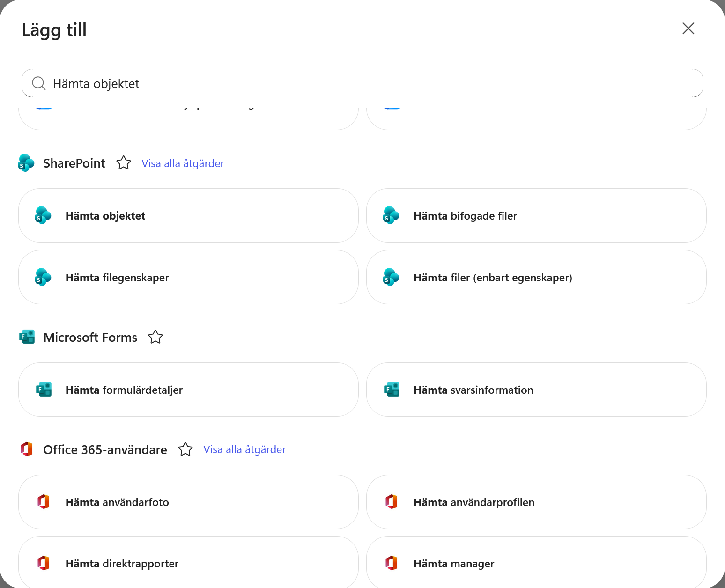Click the Office icon beside 'Hämta manager'
The image size is (725, 588).
[392, 563]
